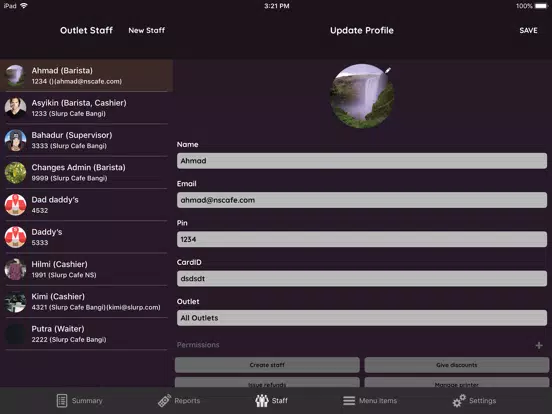Save the profile changes
552x414 pixels.
click(528, 30)
